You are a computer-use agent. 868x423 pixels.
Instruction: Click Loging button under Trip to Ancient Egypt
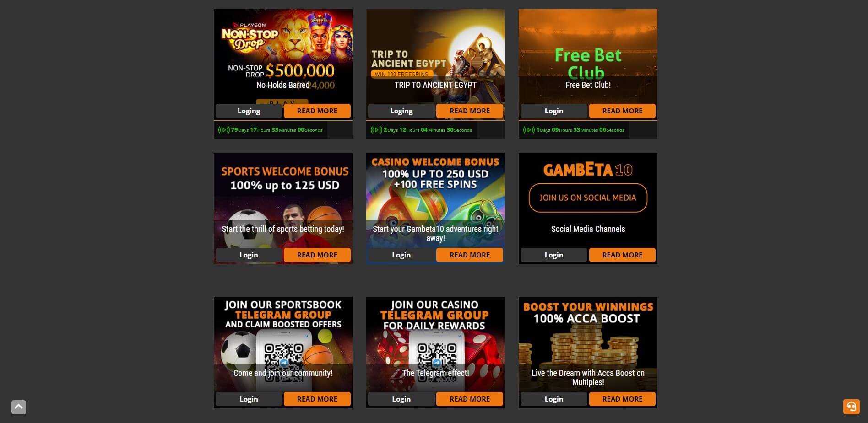point(401,111)
